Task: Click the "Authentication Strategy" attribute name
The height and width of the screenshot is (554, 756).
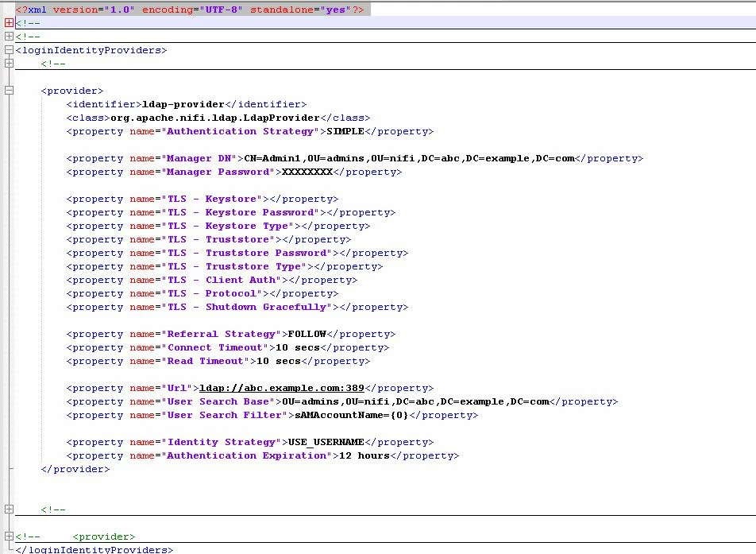Action: pos(240,131)
